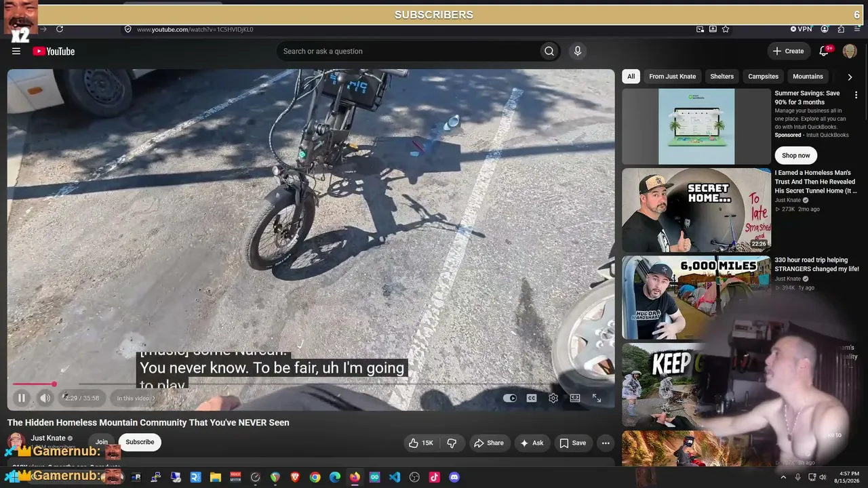This screenshot has height=488, width=868.
Task: Launch Google Chrome from the taskbar
Action: pyautogui.click(x=315, y=477)
